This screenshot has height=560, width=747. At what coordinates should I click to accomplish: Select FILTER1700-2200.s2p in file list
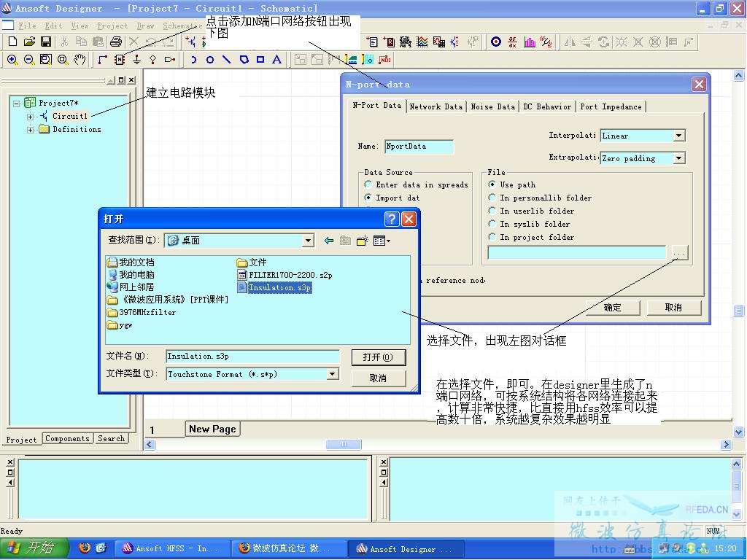pos(285,275)
